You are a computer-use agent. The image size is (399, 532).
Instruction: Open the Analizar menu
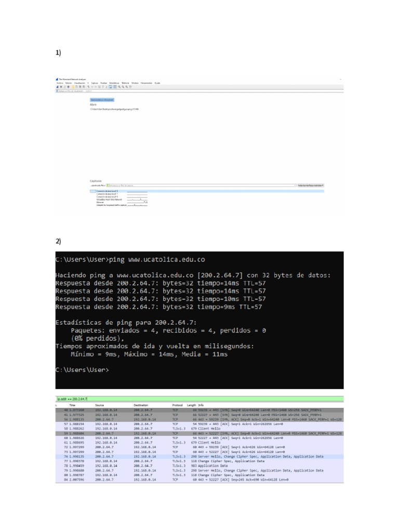click(103, 83)
